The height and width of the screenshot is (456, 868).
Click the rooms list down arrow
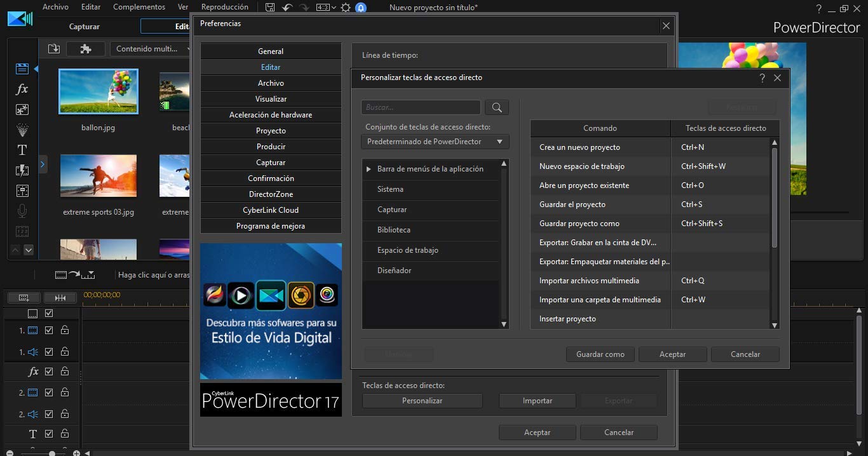pos(28,250)
